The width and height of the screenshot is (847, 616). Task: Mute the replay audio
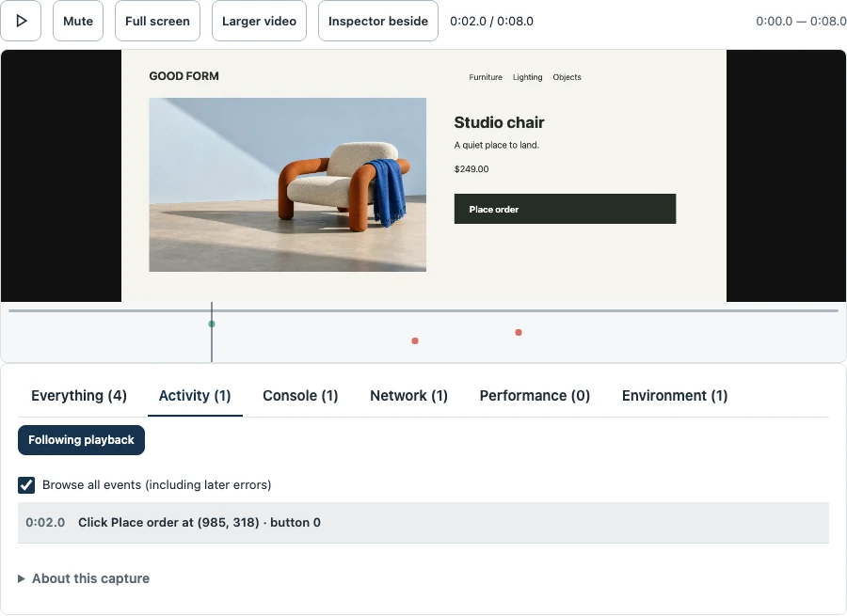[78, 21]
